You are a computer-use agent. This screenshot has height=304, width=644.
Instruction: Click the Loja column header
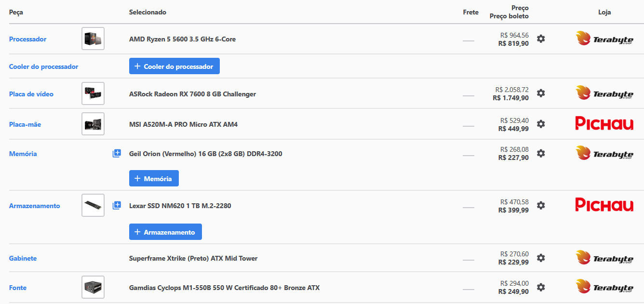coord(604,12)
